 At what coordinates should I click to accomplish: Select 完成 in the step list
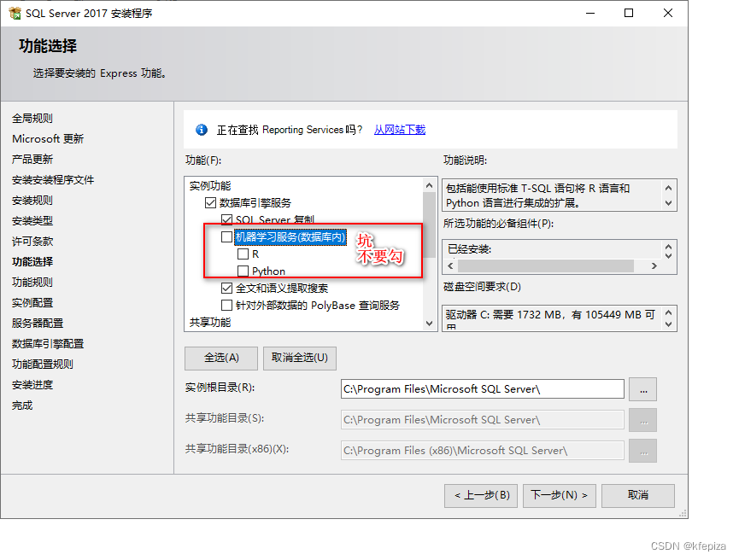(22, 405)
